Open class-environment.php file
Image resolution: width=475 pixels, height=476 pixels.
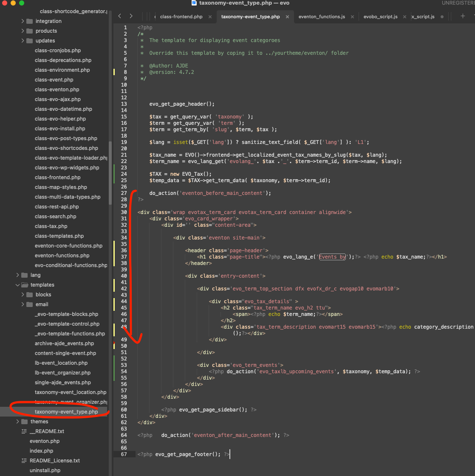point(62,70)
